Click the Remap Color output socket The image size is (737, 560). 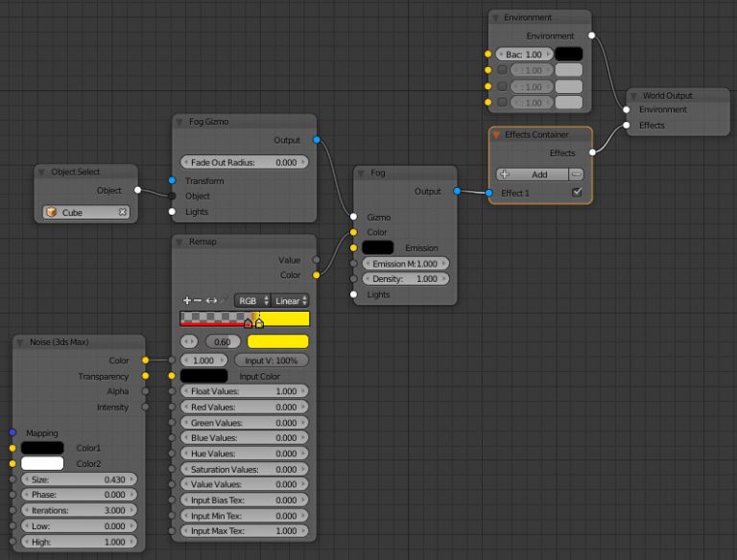point(317,275)
